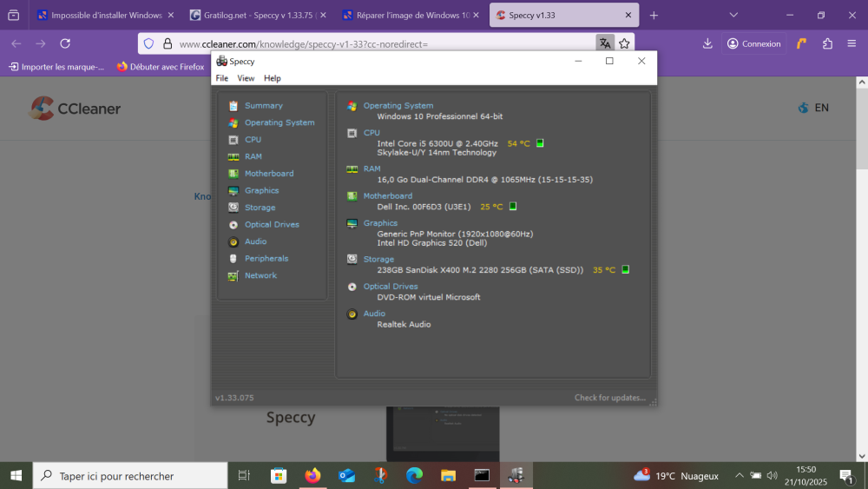Open the Operating System heading link
The width and height of the screenshot is (868, 489).
(x=398, y=106)
